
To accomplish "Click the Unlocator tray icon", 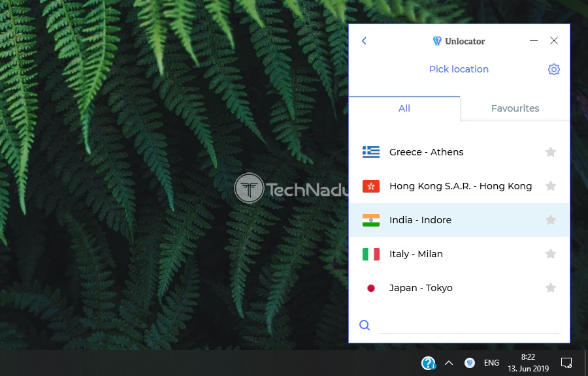I will [x=470, y=363].
